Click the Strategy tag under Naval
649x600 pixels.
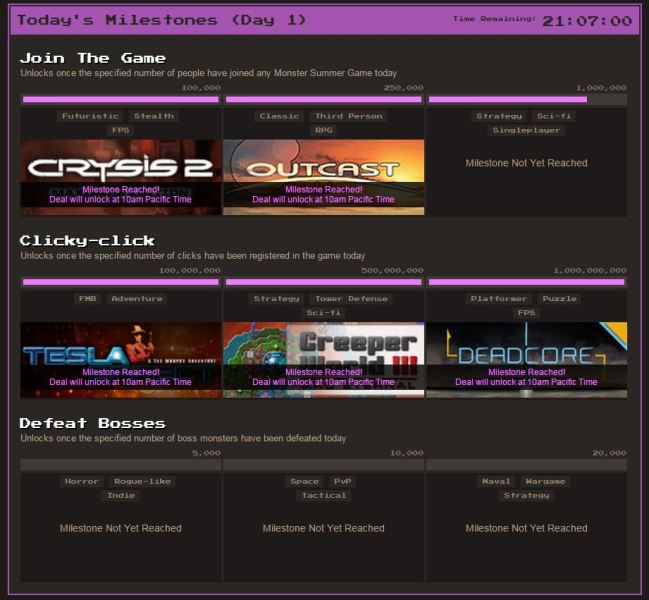tap(526, 496)
